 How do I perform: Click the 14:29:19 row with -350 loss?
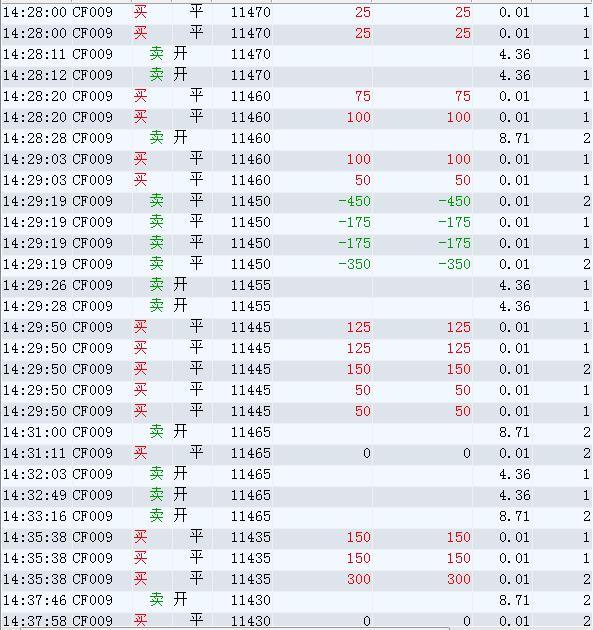(x=296, y=264)
